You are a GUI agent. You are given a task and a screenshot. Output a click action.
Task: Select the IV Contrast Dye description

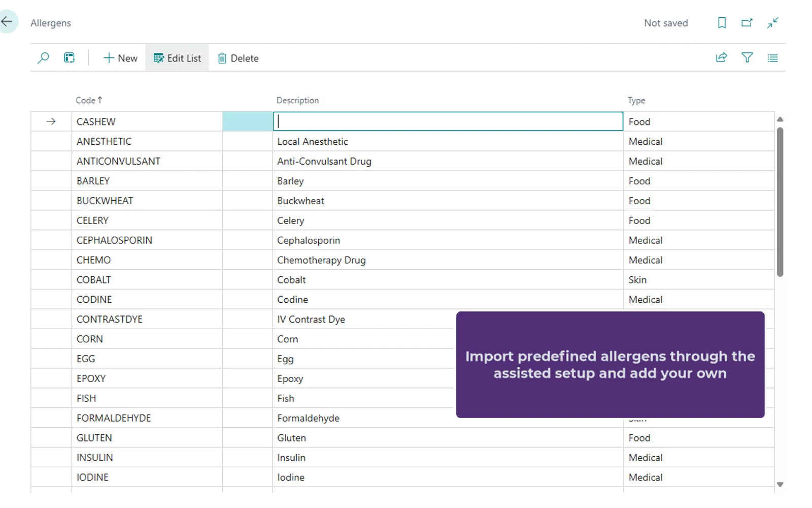pos(311,320)
